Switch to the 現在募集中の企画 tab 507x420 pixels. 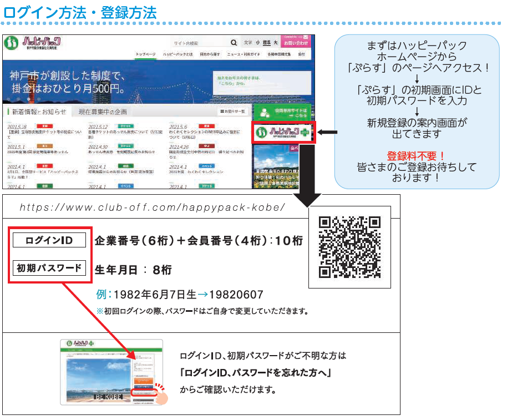tap(103, 112)
